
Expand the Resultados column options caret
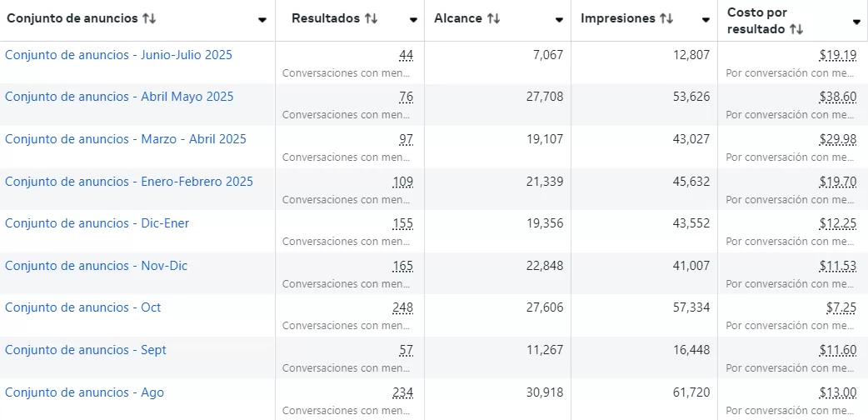click(414, 20)
